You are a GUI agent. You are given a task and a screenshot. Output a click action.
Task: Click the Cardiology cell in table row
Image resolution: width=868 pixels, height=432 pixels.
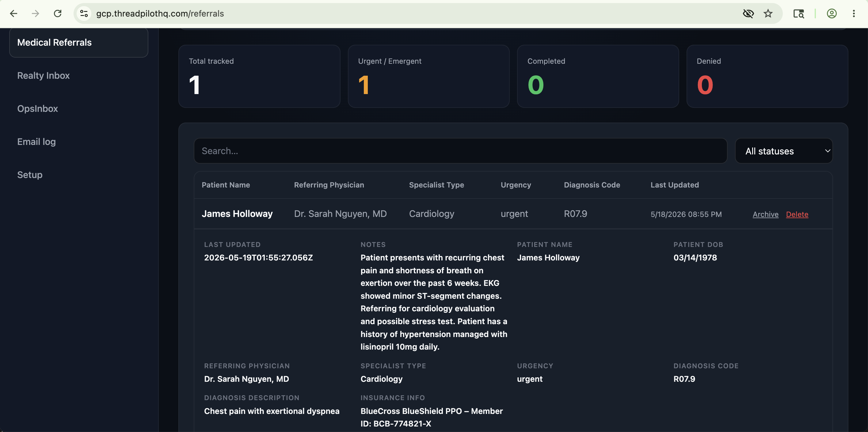coord(432,214)
